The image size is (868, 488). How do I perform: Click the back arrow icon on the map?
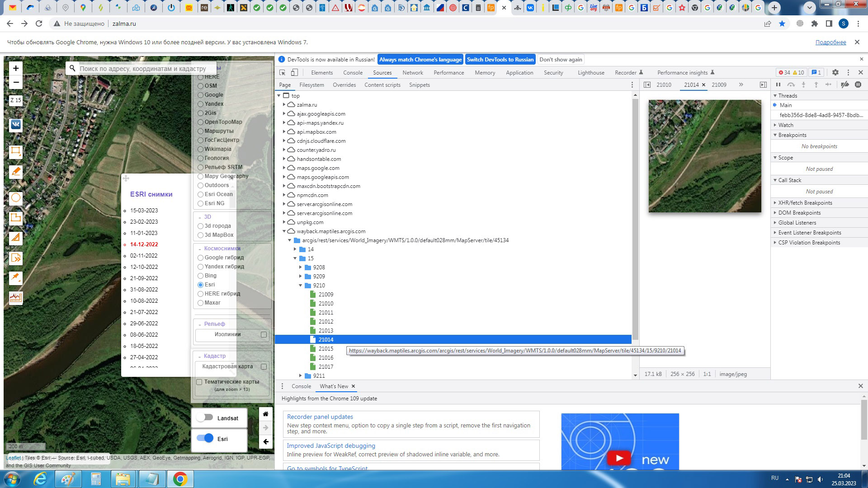(266, 442)
